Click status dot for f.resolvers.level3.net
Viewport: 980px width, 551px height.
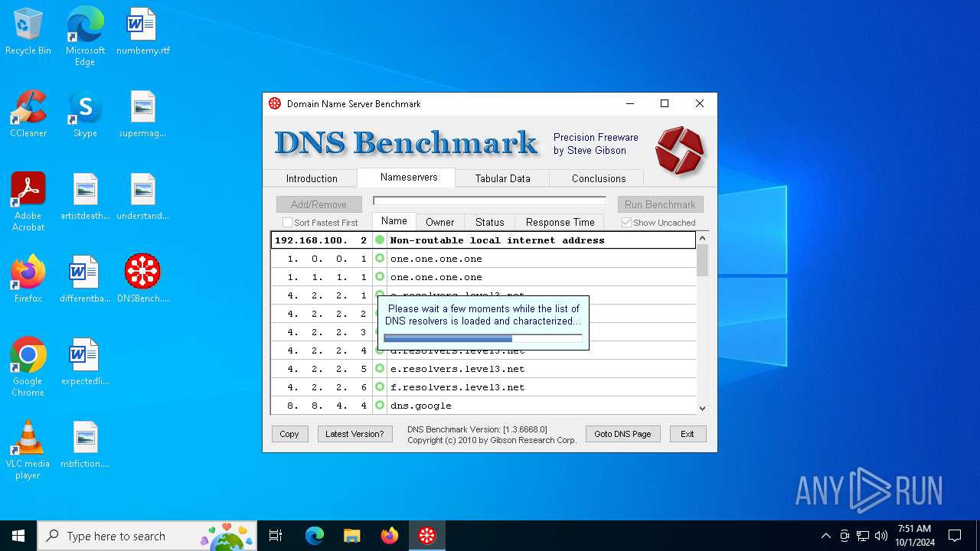[380, 386]
